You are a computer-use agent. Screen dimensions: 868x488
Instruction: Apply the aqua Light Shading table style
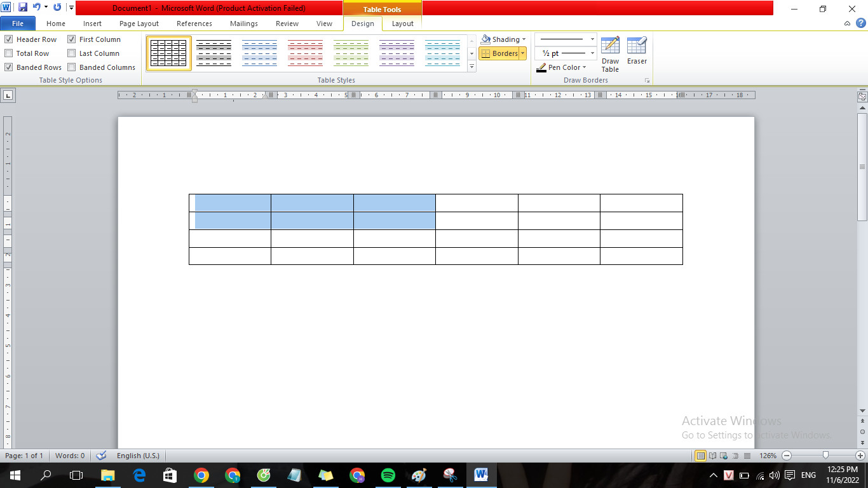(x=442, y=53)
